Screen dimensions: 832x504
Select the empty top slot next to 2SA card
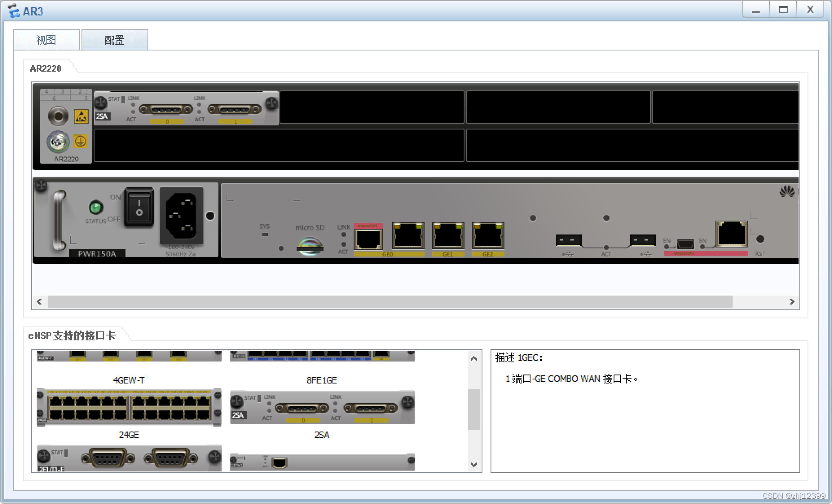point(372,107)
